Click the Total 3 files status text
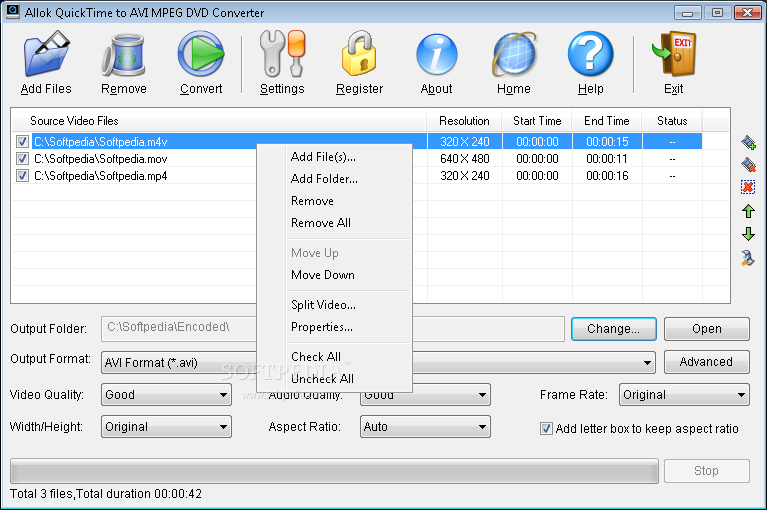 [106, 494]
